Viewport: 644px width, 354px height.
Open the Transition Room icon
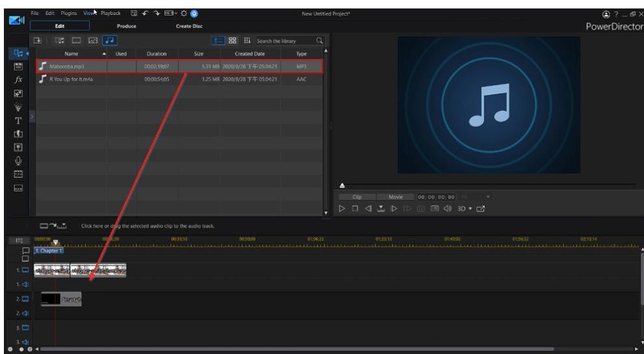[x=18, y=134]
